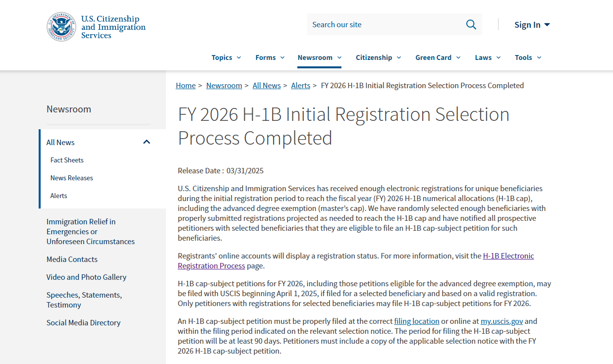Expand the Forms menu
Screen dimensions: 613x364
click(x=270, y=57)
